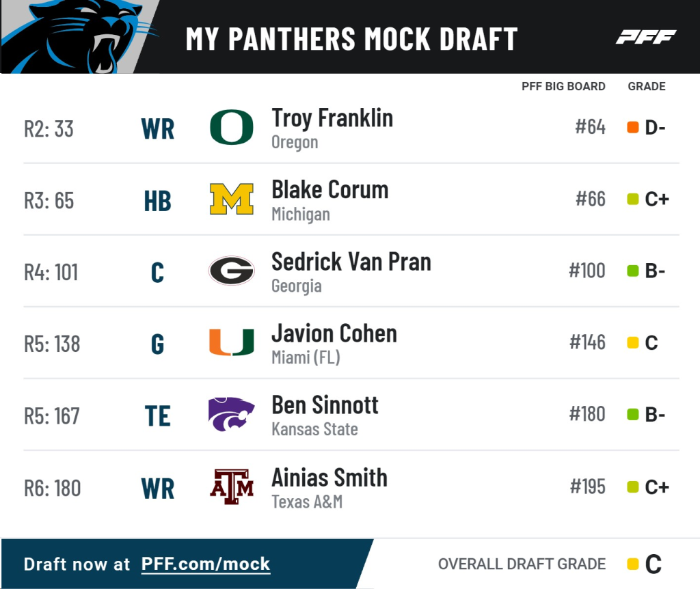Click the green B- swatch for Ben Sinnott
The height and width of the screenshot is (589, 700).
(632, 414)
